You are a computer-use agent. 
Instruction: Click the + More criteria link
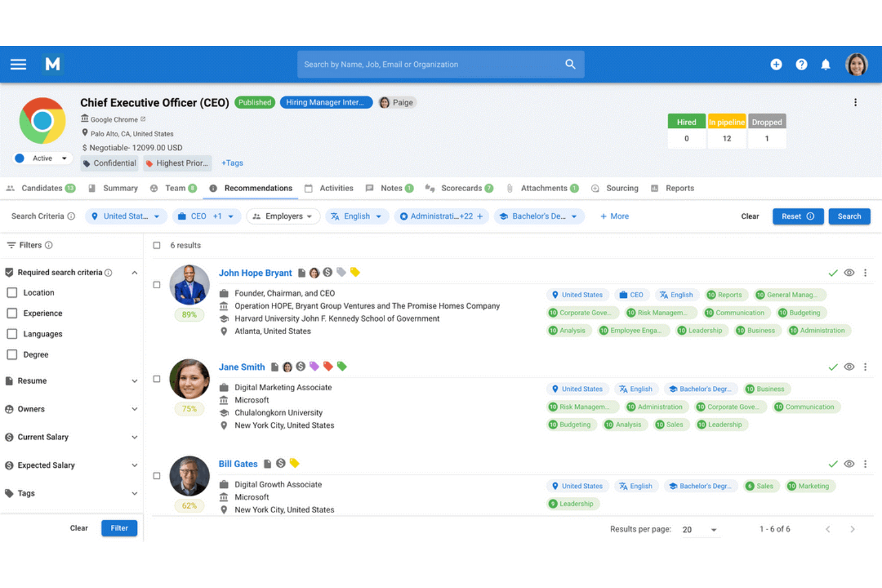614,216
